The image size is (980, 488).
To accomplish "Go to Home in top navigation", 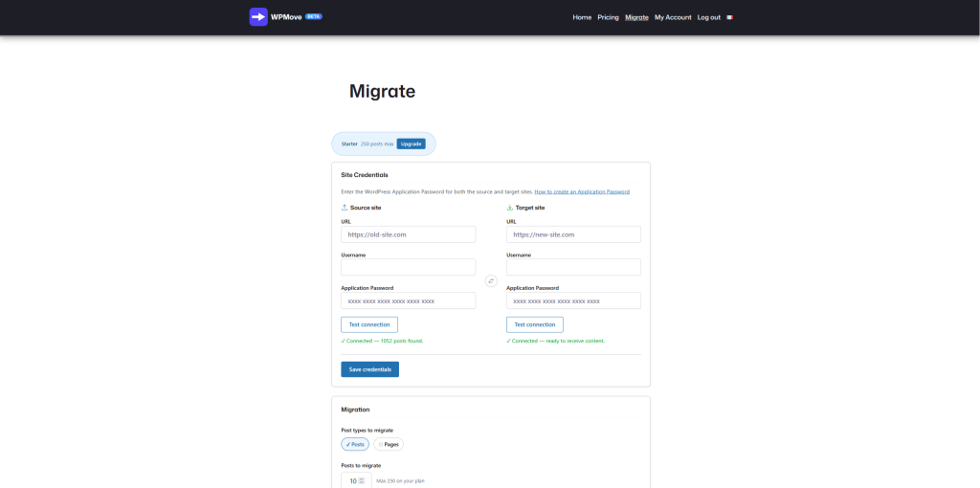I will pos(582,17).
